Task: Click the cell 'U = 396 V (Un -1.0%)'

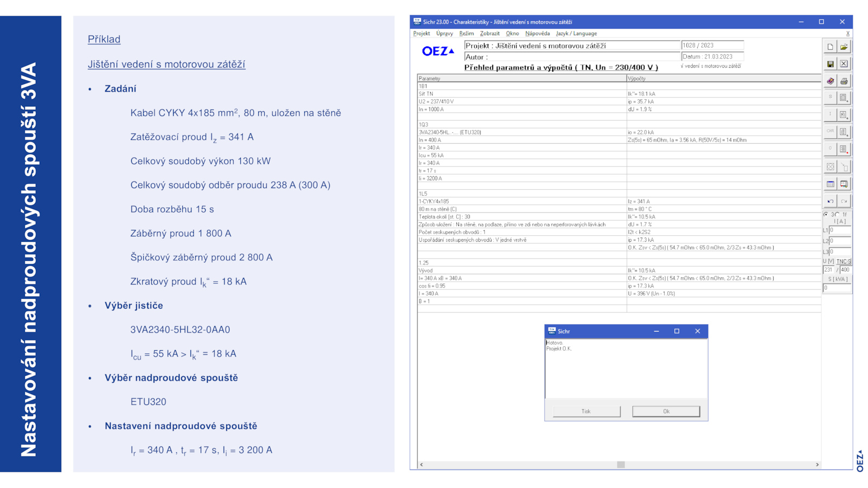Action: pos(724,293)
